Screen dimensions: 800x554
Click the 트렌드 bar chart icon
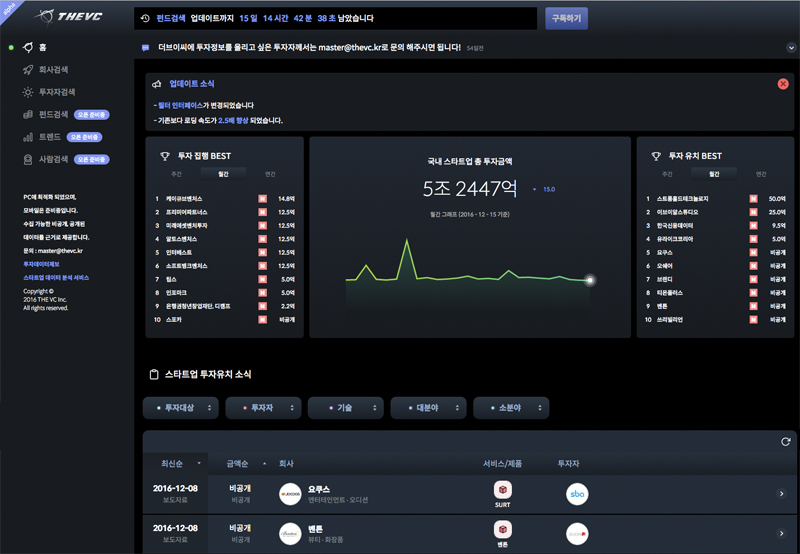pos(30,136)
